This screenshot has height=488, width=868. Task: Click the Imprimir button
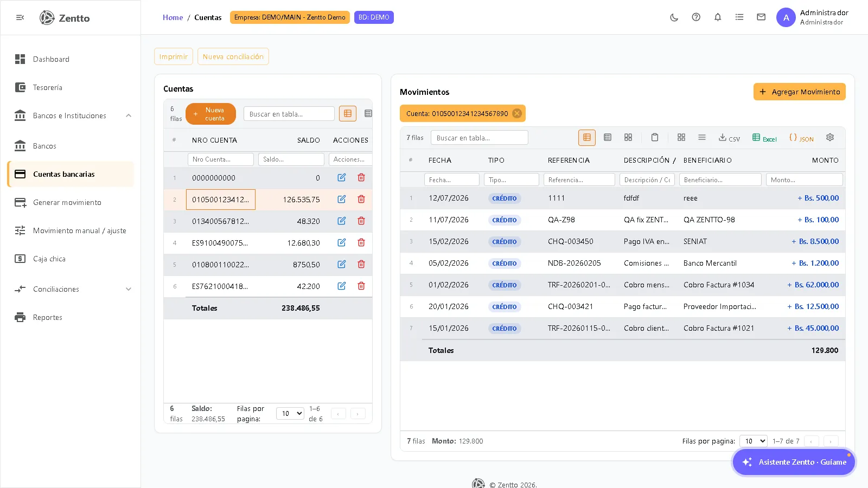pyautogui.click(x=174, y=56)
